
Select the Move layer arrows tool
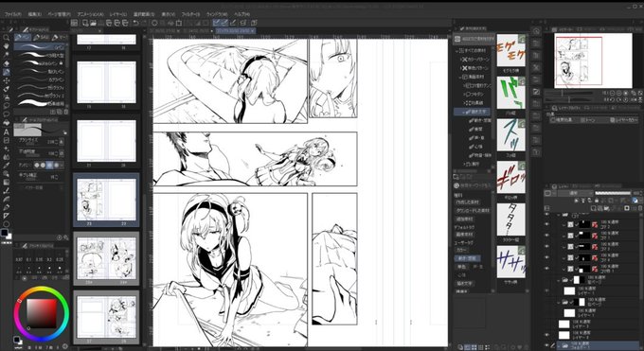7,80
